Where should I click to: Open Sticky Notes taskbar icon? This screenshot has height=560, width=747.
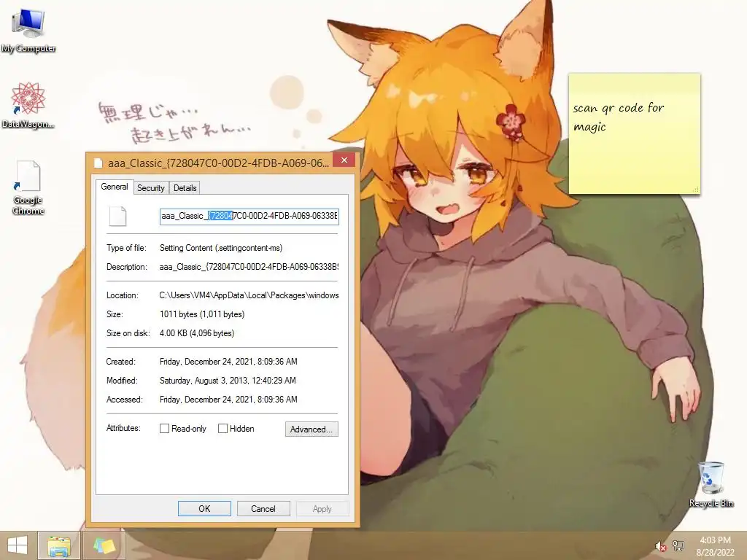[x=104, y=545]
